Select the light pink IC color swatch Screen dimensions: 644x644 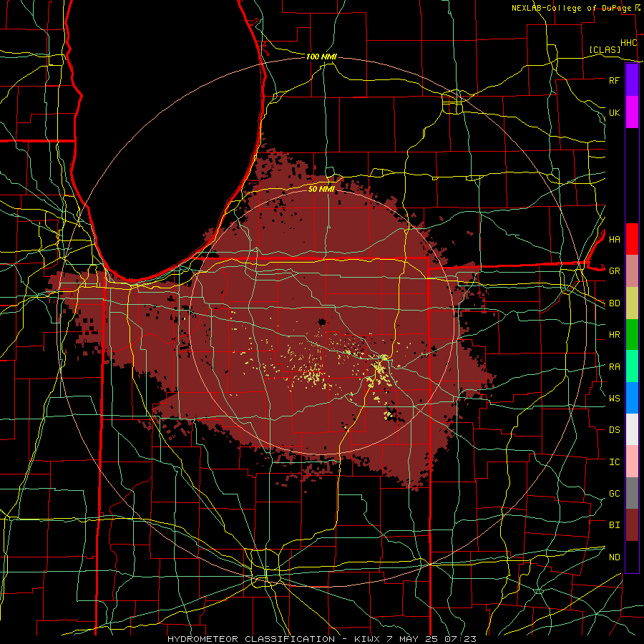(x=632, y=462)
